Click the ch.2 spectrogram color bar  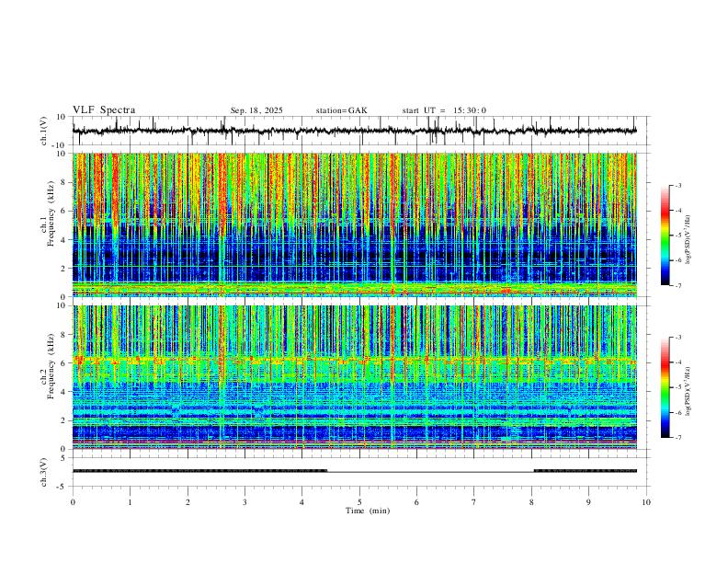pyautogui.click(x=665, y=387)
